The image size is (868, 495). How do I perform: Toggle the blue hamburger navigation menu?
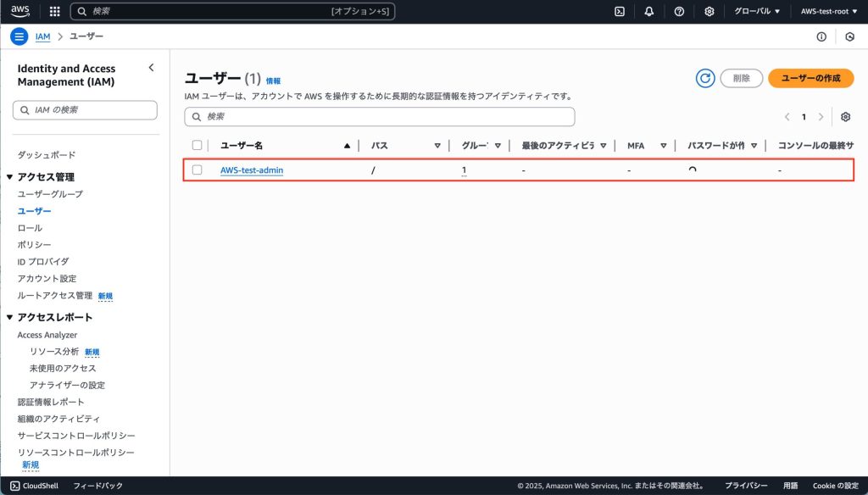click(x=19, y=36)
